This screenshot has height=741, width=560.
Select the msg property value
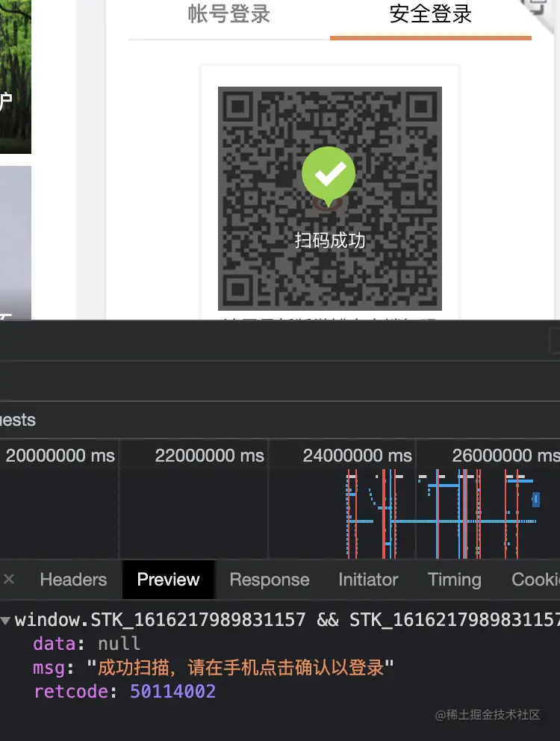tap(240, 668)
